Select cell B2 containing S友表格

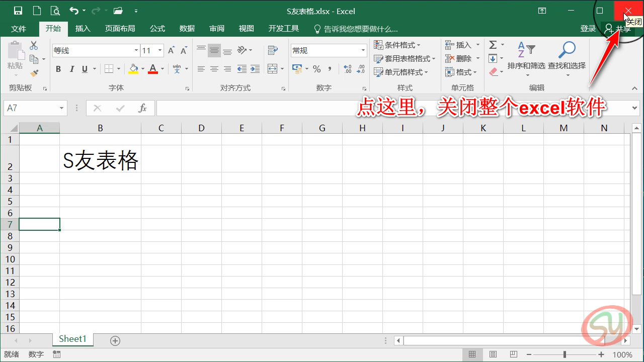coord(100,159)
